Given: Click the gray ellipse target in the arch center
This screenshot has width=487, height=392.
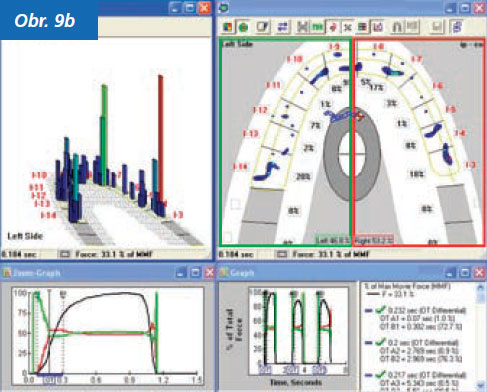Looking at the screenshot, I should [352, 154].
